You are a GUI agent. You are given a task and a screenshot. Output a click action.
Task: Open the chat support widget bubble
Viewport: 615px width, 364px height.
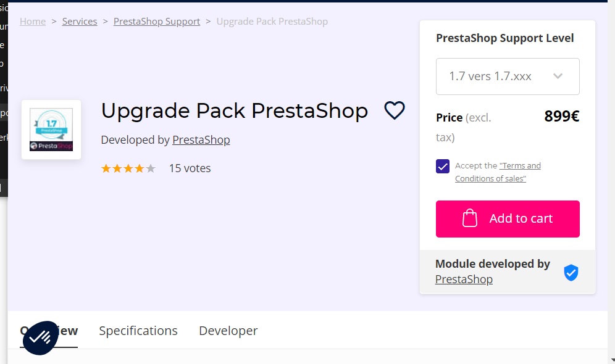(x=40, y=338)
